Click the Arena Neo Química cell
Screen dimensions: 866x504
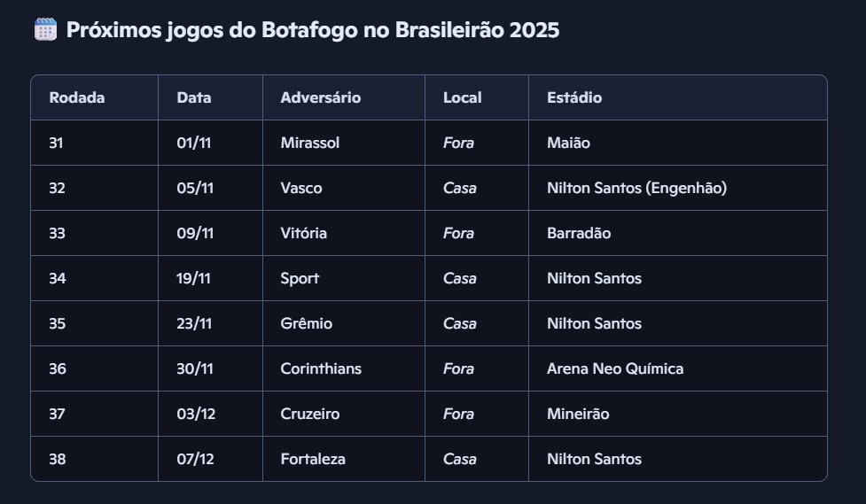point(615,368)
